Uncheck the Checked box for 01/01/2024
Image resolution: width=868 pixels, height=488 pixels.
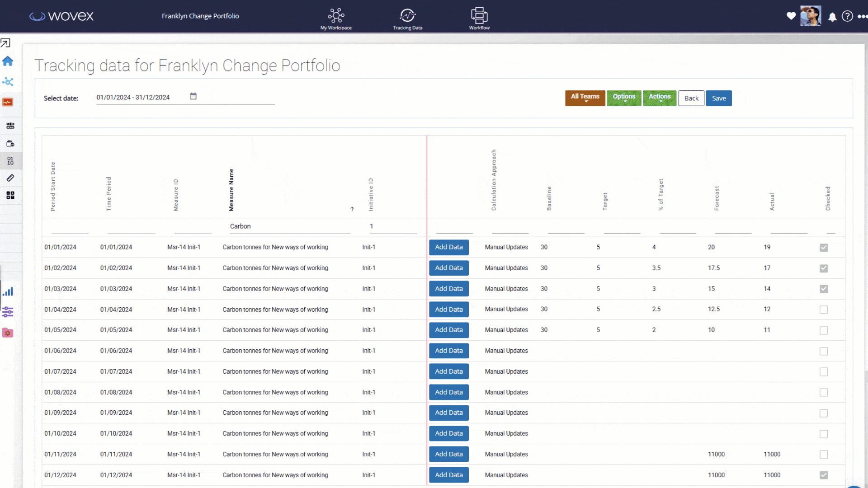824,248
